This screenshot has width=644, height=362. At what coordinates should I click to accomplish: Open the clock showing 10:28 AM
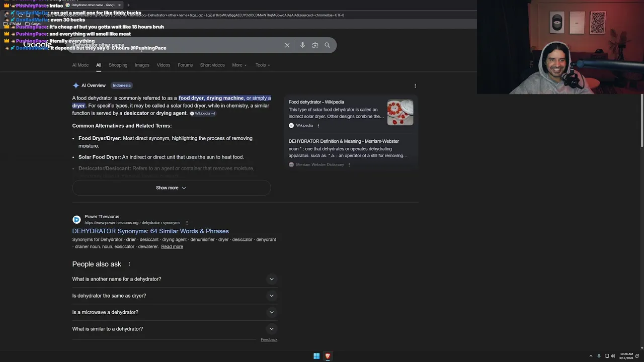(x=626, y=356)
